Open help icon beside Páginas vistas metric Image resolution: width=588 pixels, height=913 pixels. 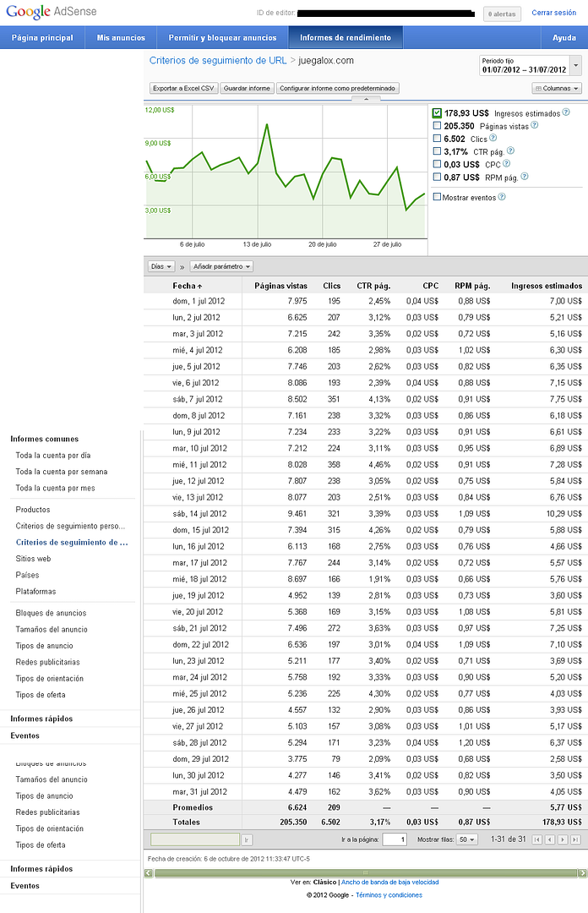[x=535, y=125]
